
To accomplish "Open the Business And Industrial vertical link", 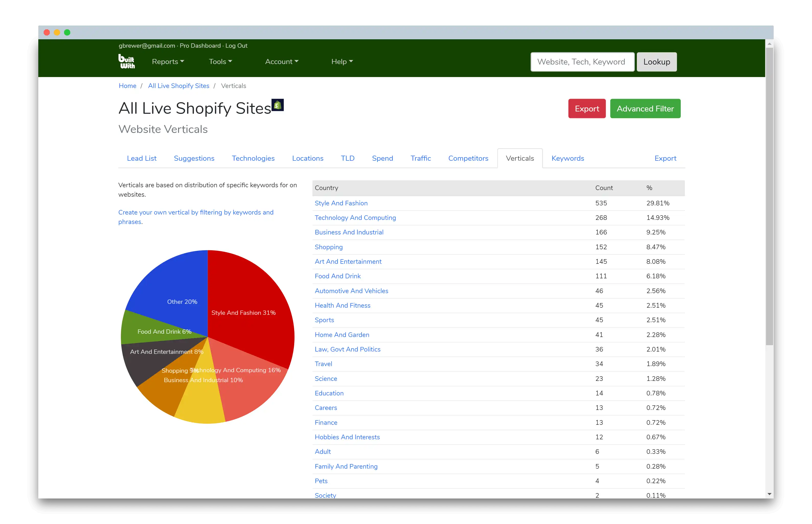I will 349,232.
